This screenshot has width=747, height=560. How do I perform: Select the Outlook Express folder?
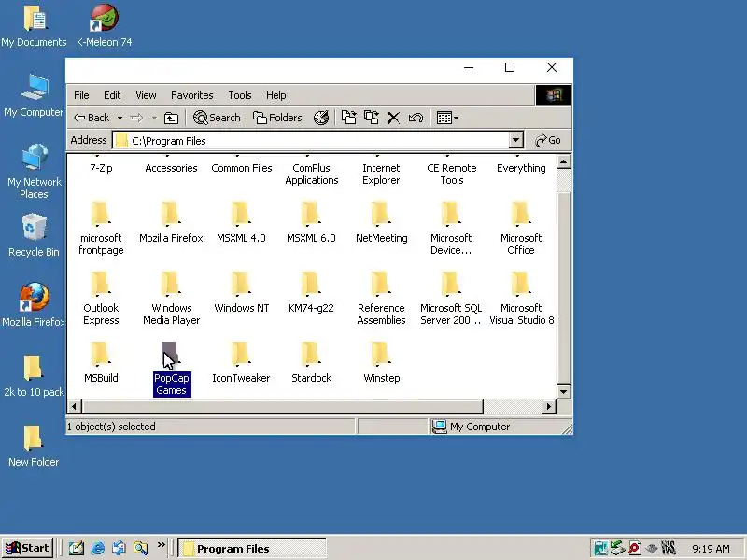pos(101,299)
